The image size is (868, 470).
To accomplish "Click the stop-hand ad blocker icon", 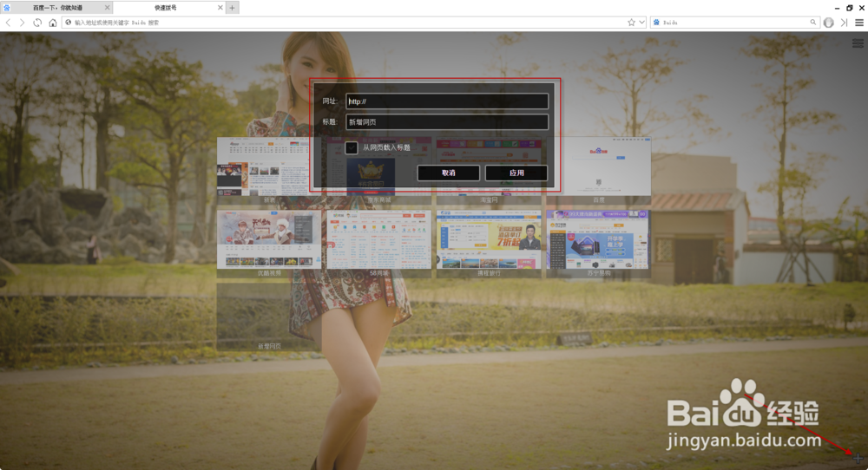I will pyautogui.click(x=829, y=23).
